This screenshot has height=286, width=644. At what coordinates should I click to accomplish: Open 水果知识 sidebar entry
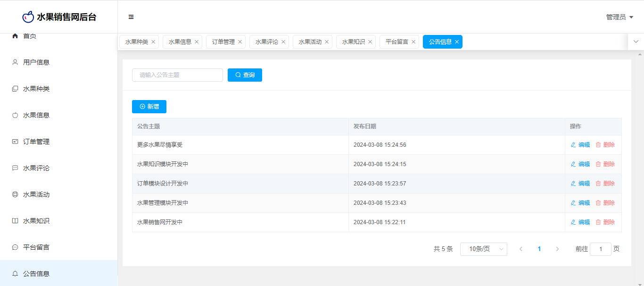click(x=36, y=221)
